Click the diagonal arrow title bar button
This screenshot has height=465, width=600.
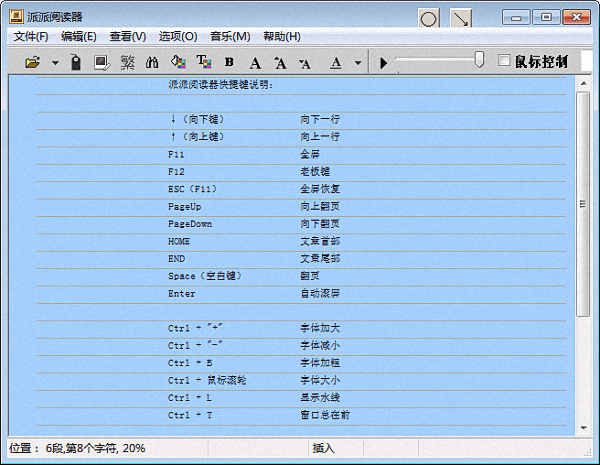(x=460, y=18)
